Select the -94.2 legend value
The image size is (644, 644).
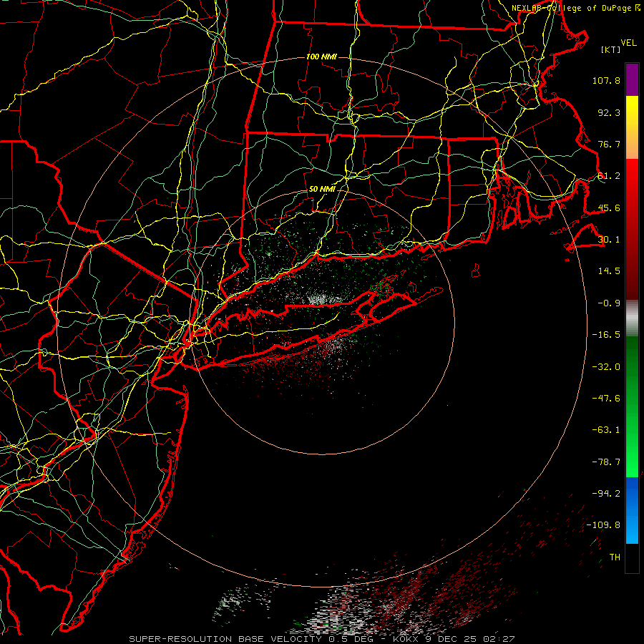click(x=606, y=494)
